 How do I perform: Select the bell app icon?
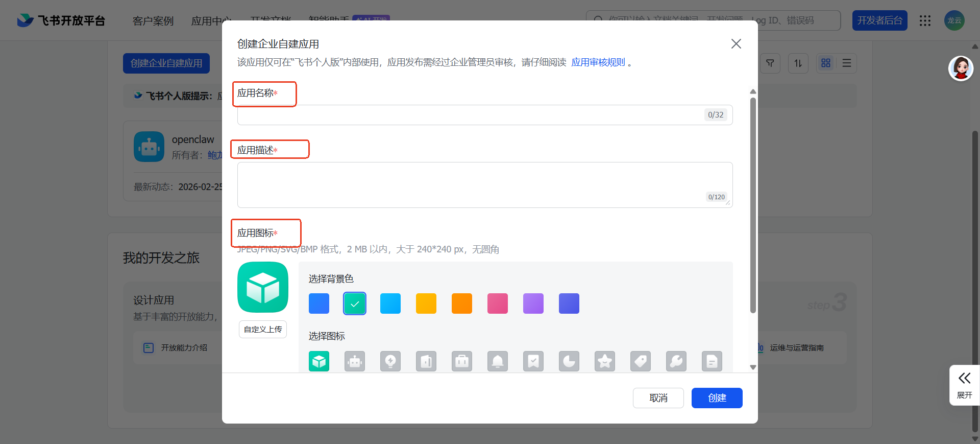click(498, 361)
